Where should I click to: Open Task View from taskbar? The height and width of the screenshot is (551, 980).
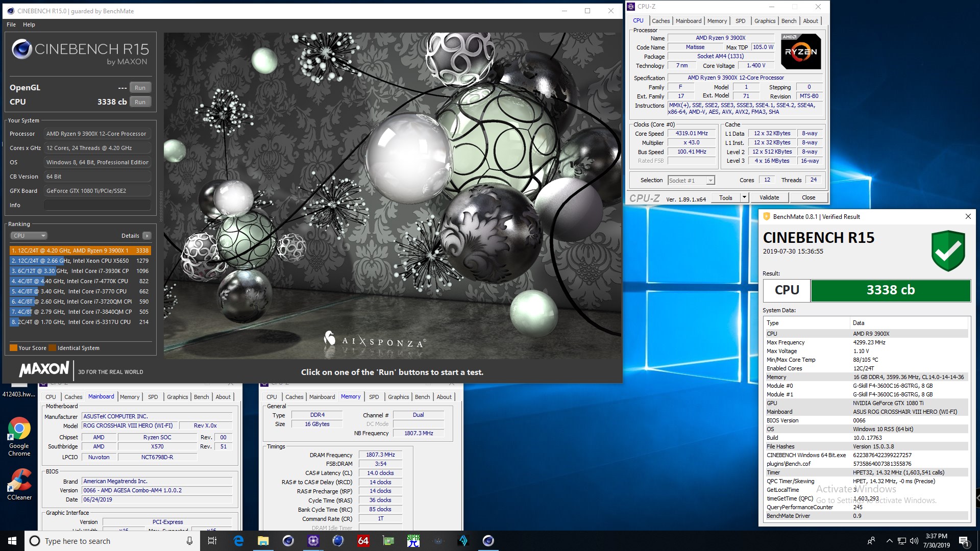212,541
